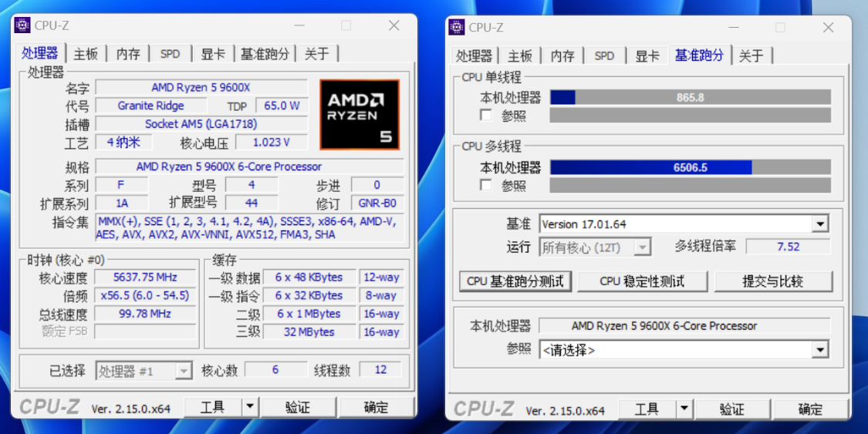The image size is (868, 434).
Task: Click 核心电压 value 1.023 V
Action: pos(272,142)
